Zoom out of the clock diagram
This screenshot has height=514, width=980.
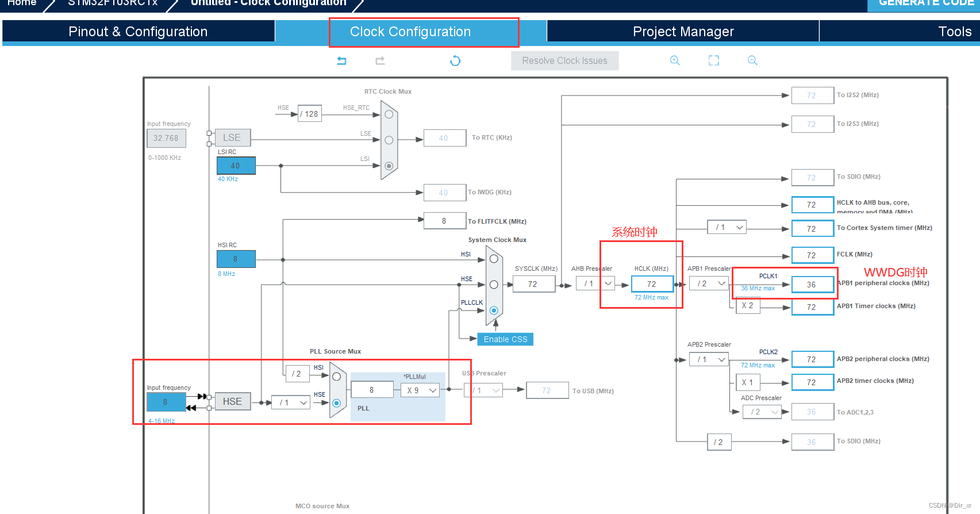752,60
